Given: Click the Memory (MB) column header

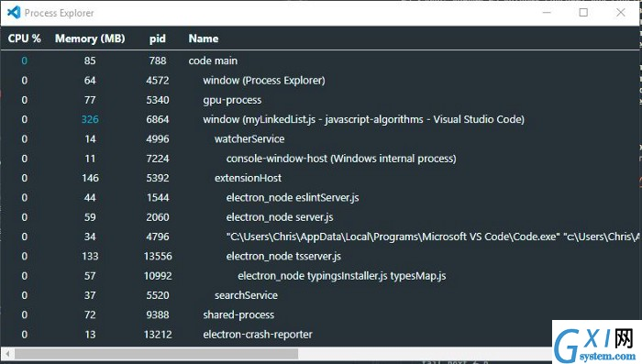Looking at the screenshot, I should click(x=90, y=39).
